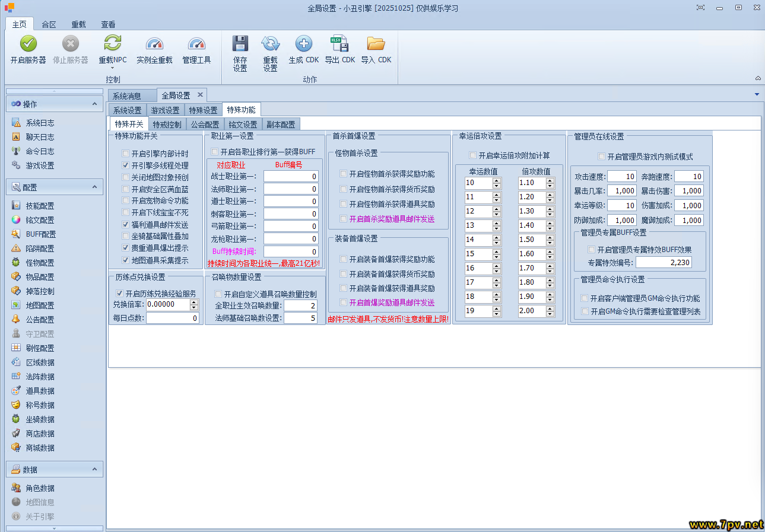Click the 导入 CDK folder icon
The image size is (765, 532).
coord(376,44)
